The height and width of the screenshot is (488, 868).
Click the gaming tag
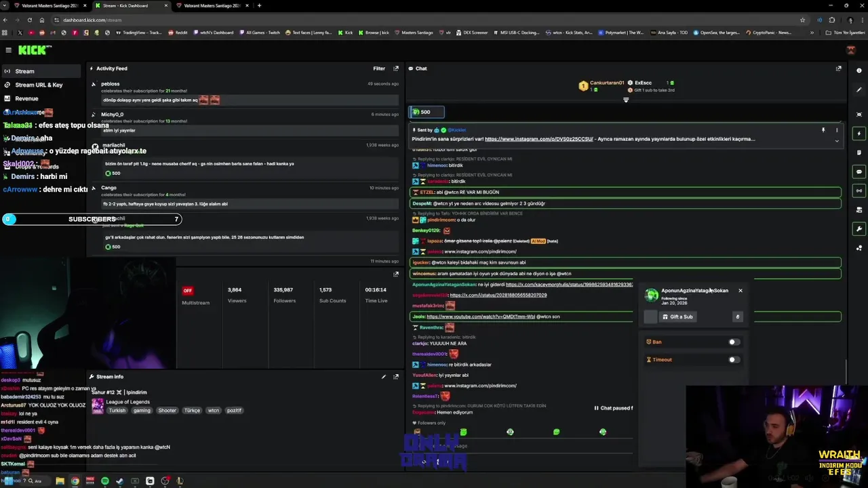(142, 411)
